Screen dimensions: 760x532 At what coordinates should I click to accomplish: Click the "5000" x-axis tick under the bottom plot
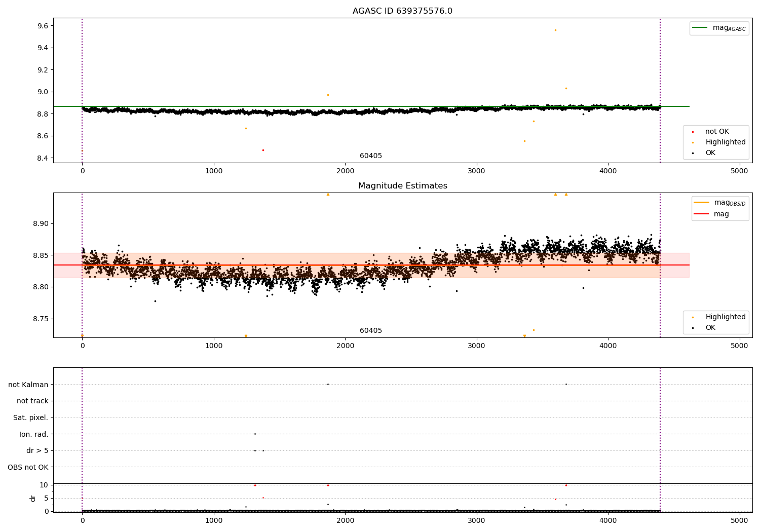point(739,520)
